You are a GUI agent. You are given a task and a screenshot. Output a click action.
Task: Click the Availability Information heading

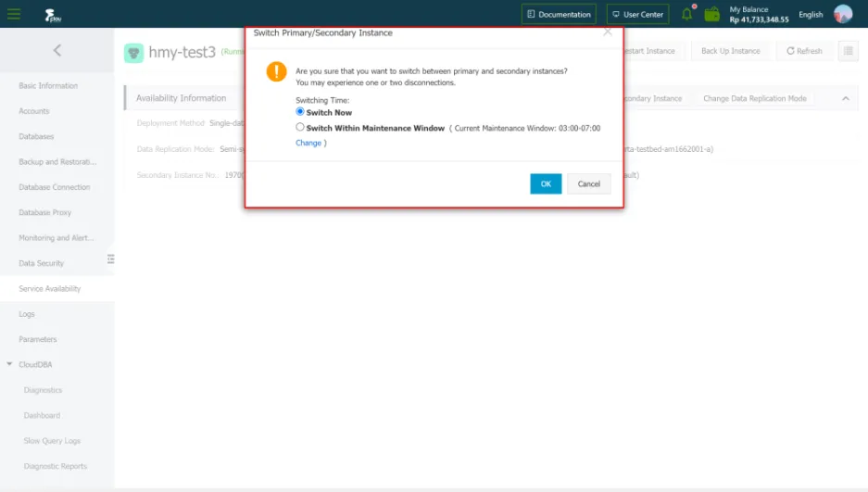pos(181,98)
